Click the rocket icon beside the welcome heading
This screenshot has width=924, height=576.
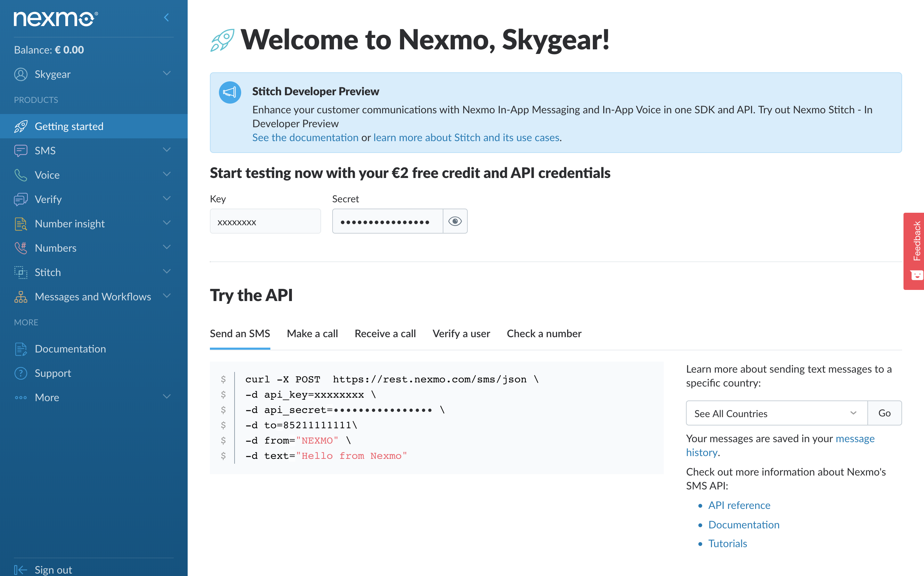[222, 40]
